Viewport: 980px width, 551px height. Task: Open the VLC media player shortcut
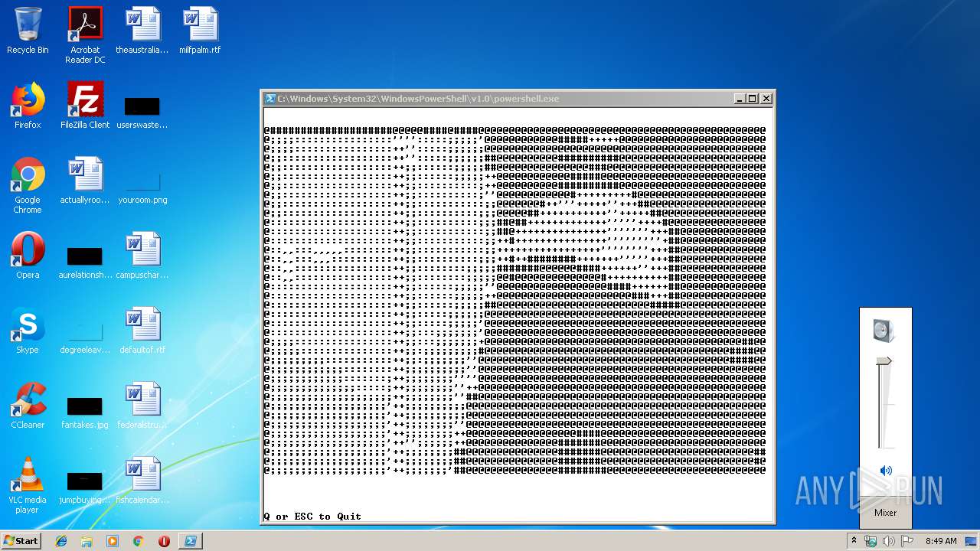[28, 485]
